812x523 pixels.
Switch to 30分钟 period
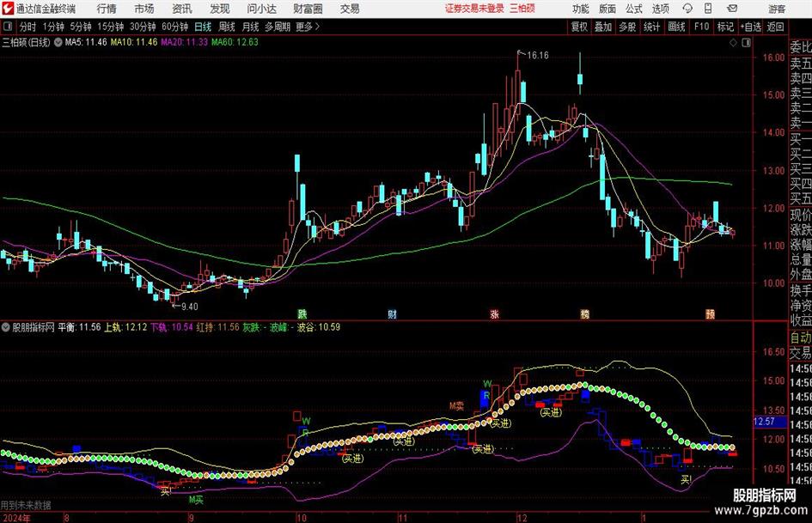coord(143,27)
